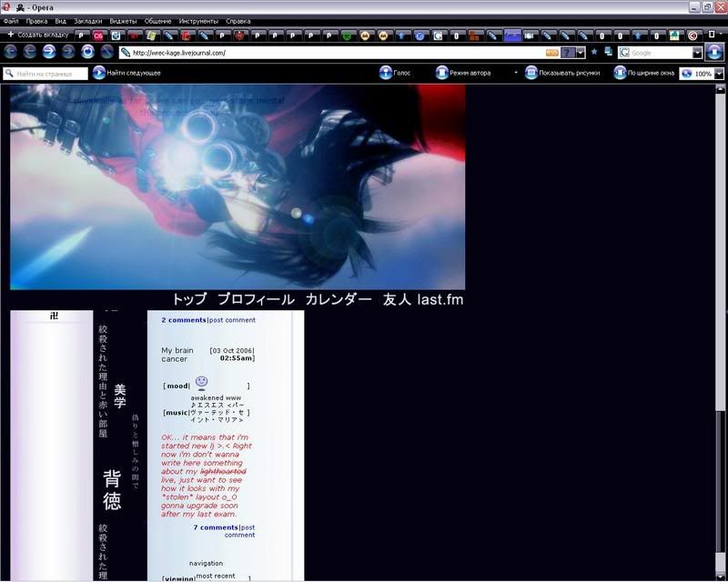Open the arrow beside the closed tabs trash

pos(722,35)
